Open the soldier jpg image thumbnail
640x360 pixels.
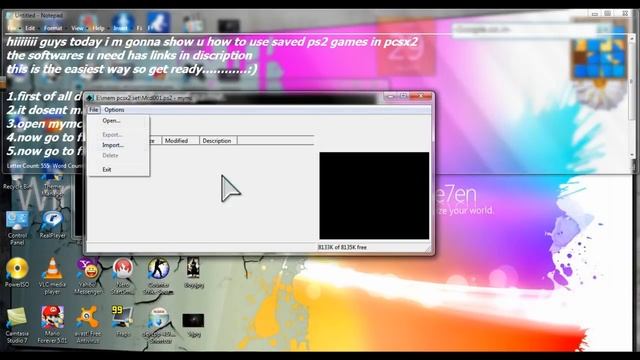click(x=193, y=273)
